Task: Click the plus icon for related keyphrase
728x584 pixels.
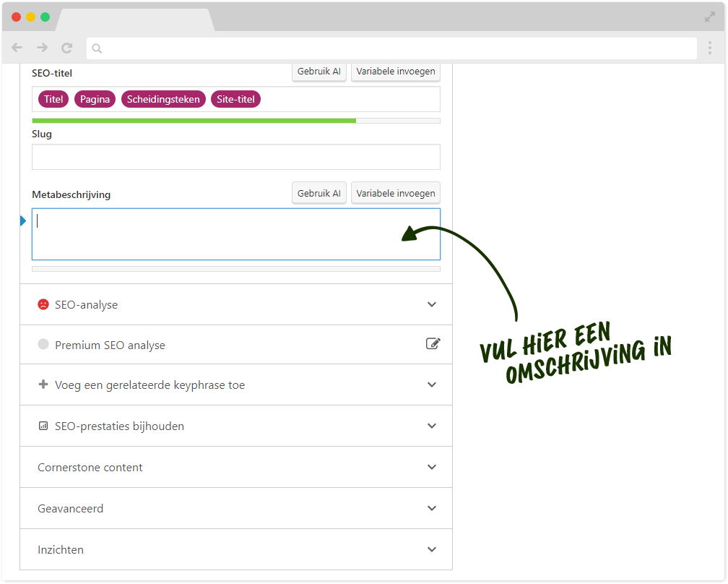Action: coord(43,385)
